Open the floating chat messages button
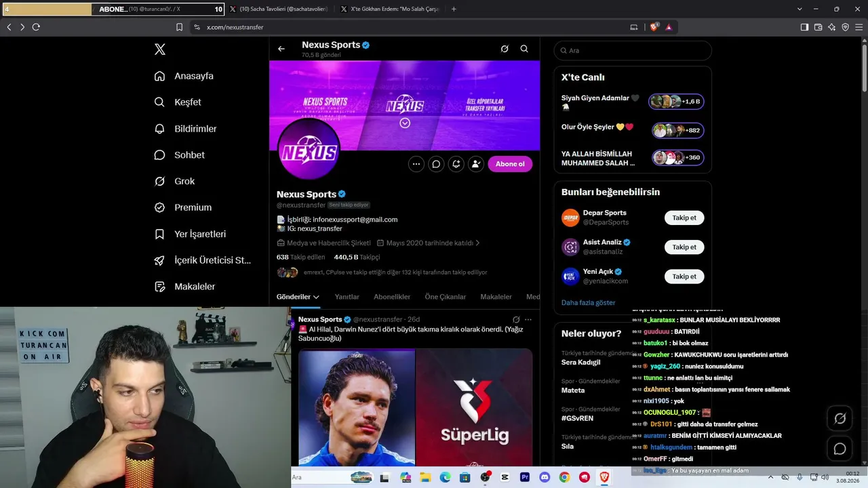 click(840, 449)
